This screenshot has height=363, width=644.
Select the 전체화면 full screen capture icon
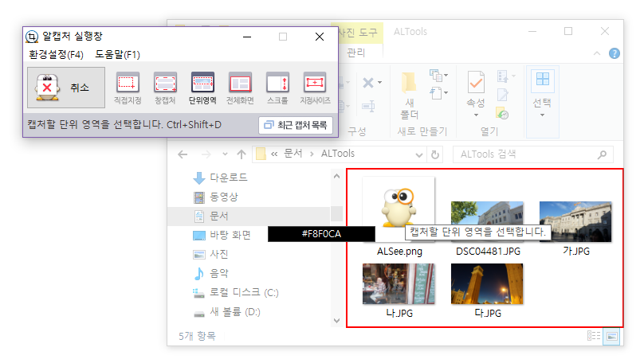point(240,88)
